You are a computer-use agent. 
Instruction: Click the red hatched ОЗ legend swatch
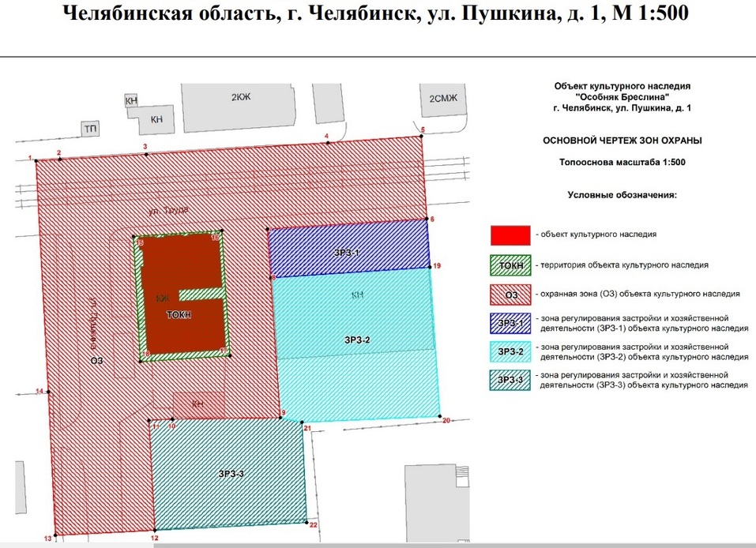pyautogui.click(x=510, y=295)
